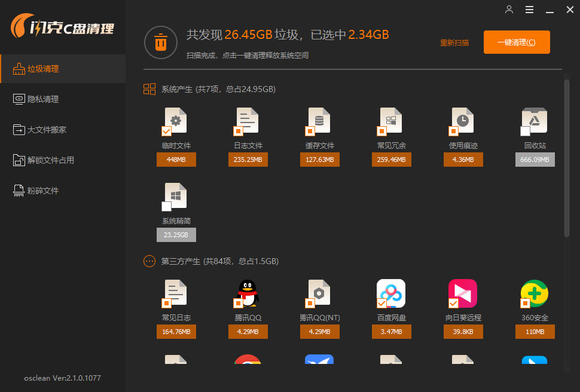Click the 系统产生 section heading text
Image resolution: width=580 pixels, height=392 pixels.
(218, 89)
